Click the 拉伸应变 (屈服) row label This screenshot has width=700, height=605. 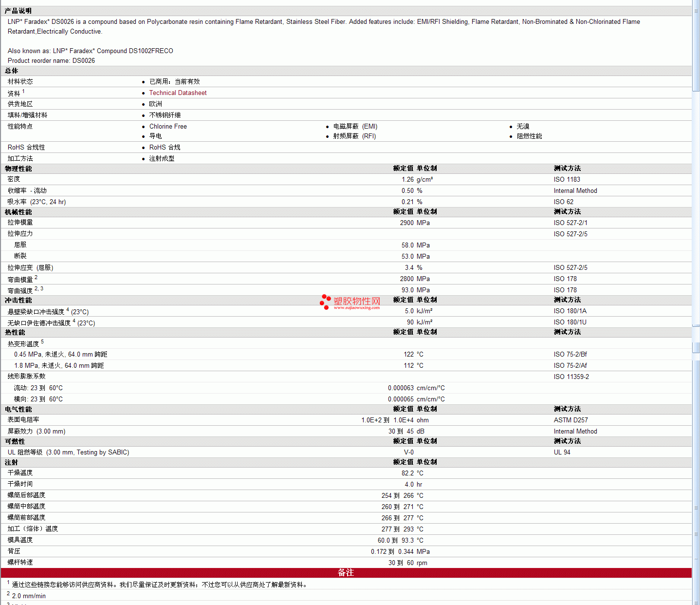coord(31,267)
